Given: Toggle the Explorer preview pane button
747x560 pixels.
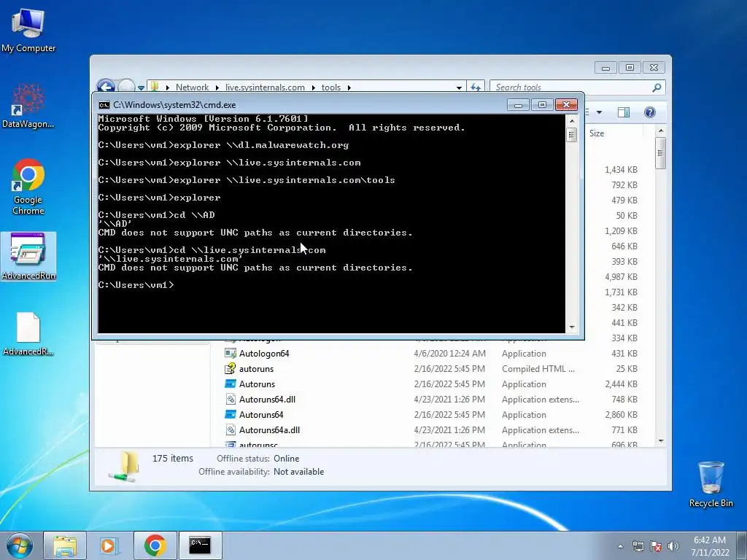Looking at the screenshot, I should coord(624,112).
